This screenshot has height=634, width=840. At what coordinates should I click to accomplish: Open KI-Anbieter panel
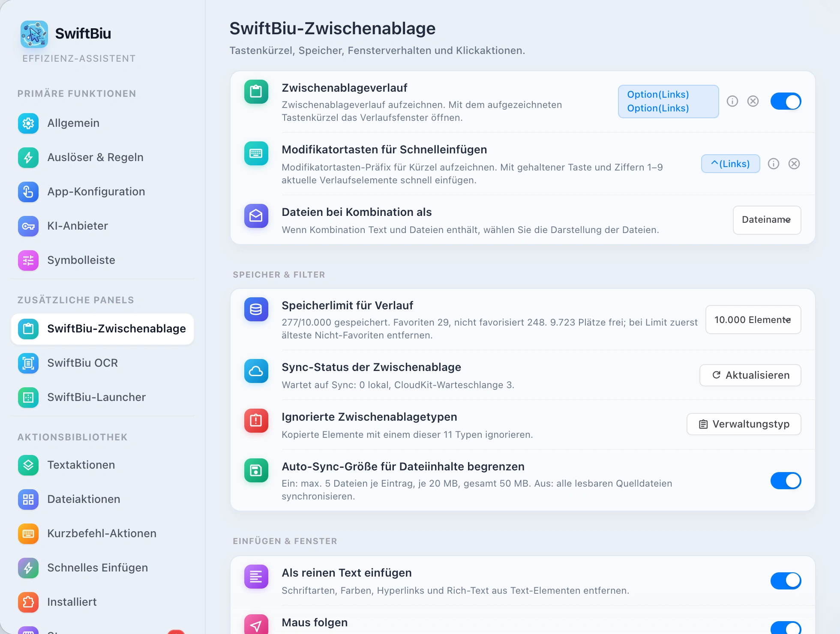click(102, 226)
